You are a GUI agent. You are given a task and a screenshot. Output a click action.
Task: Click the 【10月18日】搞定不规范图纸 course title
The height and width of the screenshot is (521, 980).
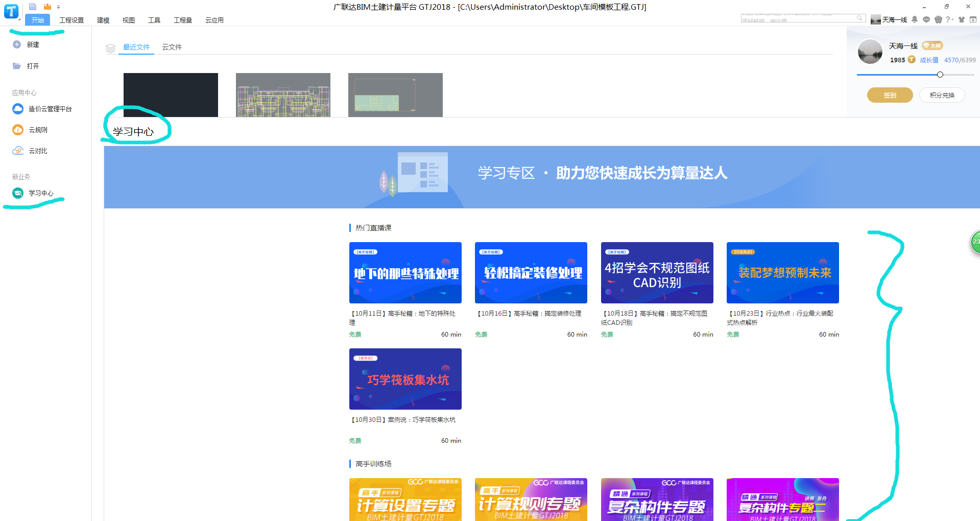(x=655, y=318)
